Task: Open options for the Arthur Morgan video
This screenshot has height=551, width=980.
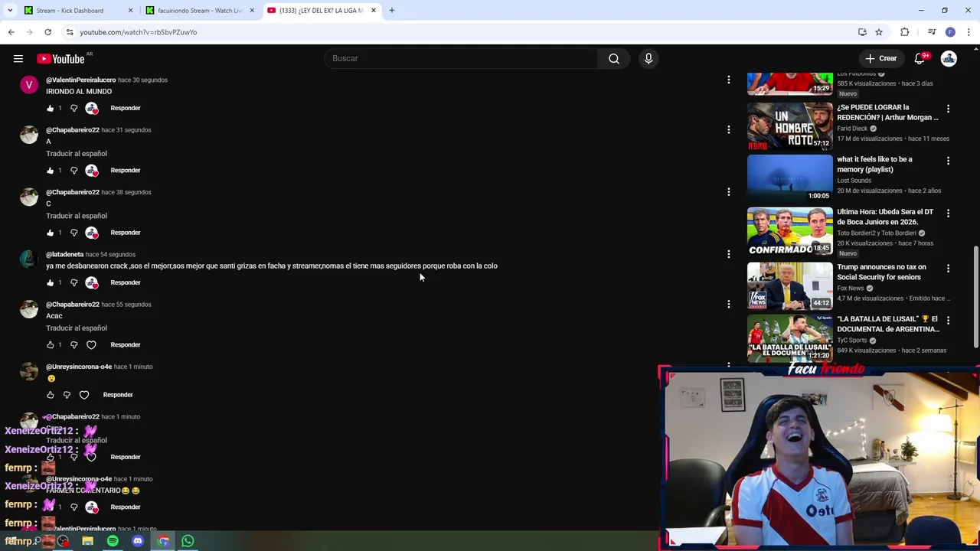Action: [x=948, y=109]
